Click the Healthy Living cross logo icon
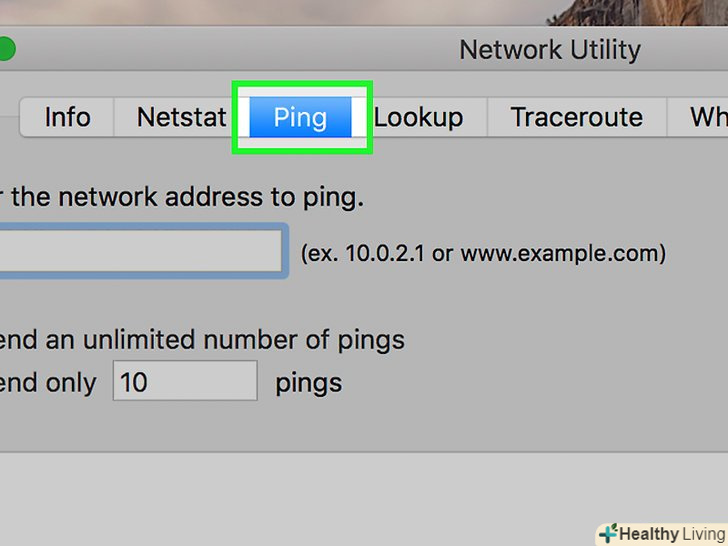Image resolution: width=728 pixels, height=546 pixels. click(607, 533)
